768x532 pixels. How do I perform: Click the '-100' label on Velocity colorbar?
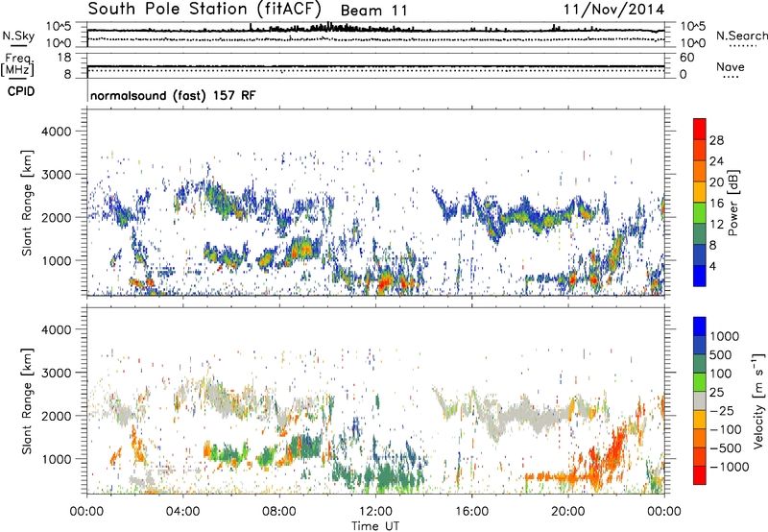tap(726, 429)
